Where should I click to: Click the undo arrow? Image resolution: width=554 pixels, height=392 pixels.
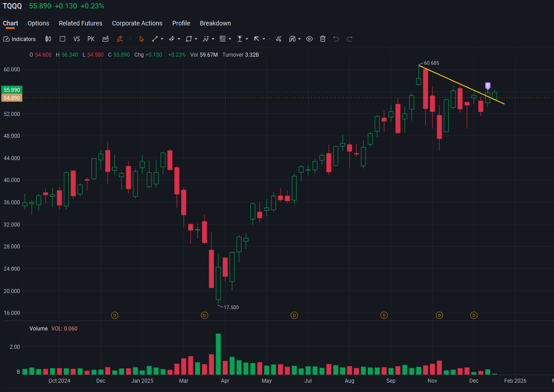point(336,39)
